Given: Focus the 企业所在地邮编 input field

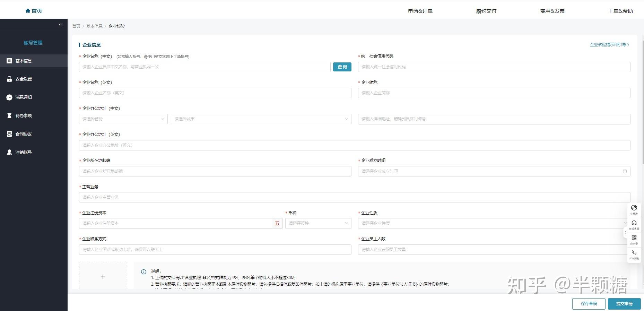Looking at the screenshot, I should [215, 171].
